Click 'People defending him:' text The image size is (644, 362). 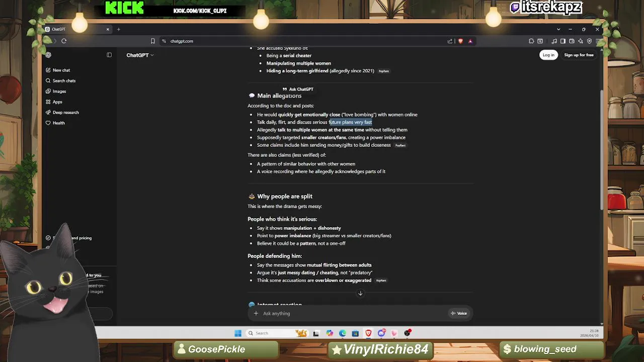point(275,256)
